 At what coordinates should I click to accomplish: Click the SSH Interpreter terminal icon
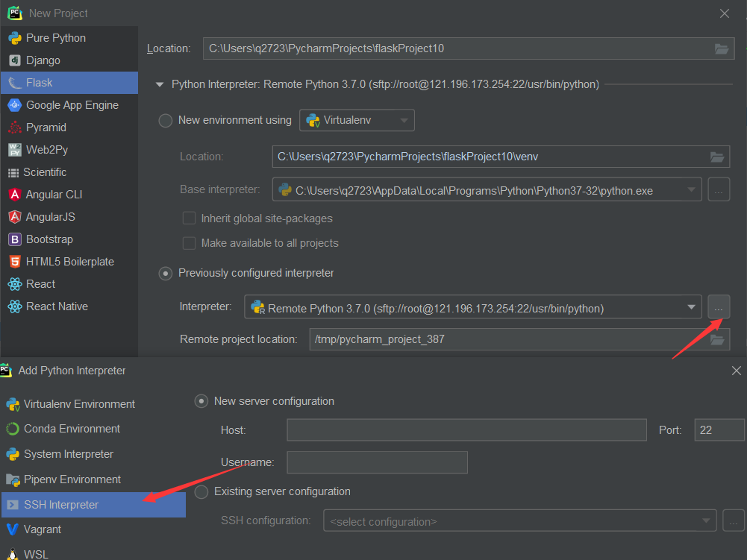point(13,505)
